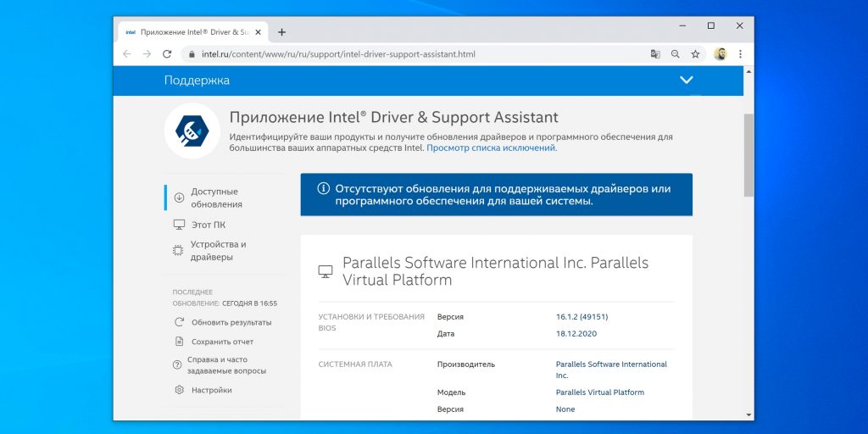
Task: Click the Поддержка header title
Action: (x=197, y=81)
